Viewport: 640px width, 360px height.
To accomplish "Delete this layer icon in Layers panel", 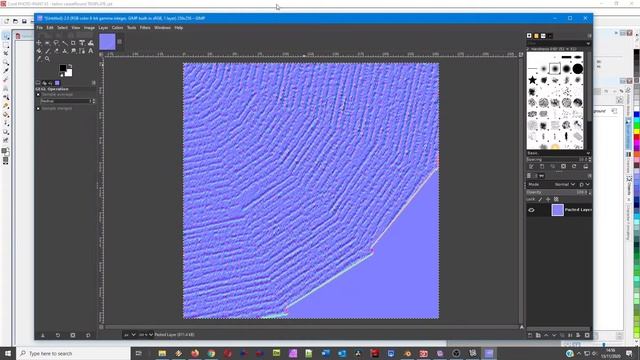I will click(x=587, y=335).
